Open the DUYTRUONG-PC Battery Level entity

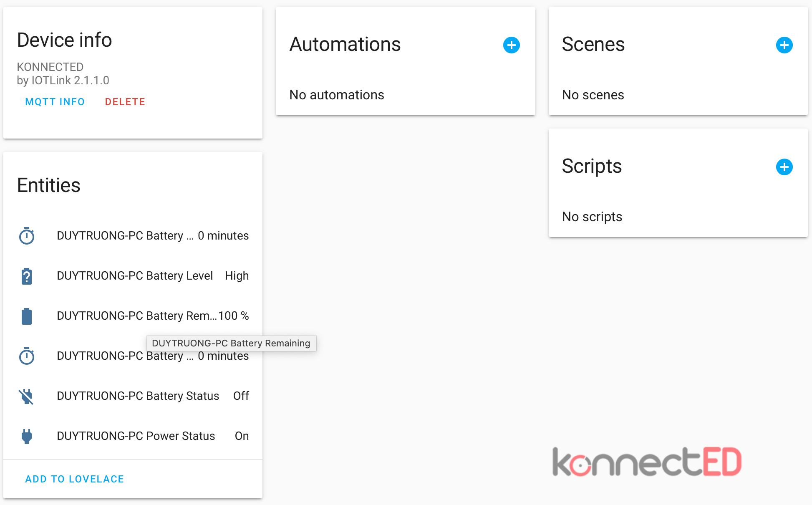[x=135, y=276]
